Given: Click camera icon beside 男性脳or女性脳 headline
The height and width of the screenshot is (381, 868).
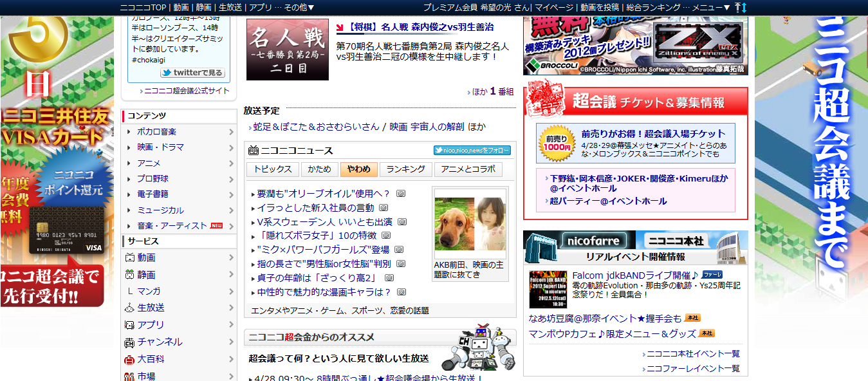Looking at the screenshot, I should 401,264.
